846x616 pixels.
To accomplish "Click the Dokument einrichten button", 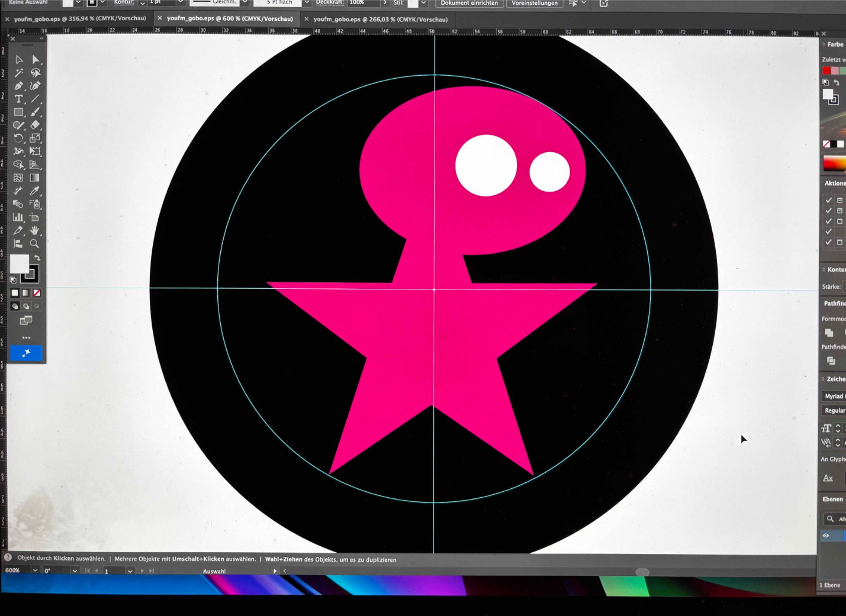I will point(469,3).
